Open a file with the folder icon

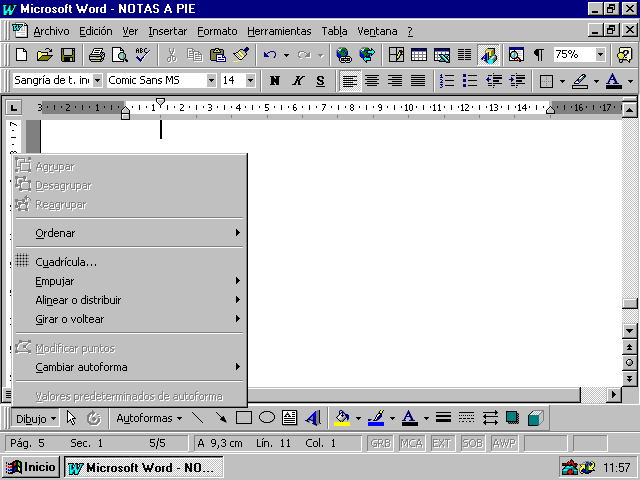tap(45, 55)
